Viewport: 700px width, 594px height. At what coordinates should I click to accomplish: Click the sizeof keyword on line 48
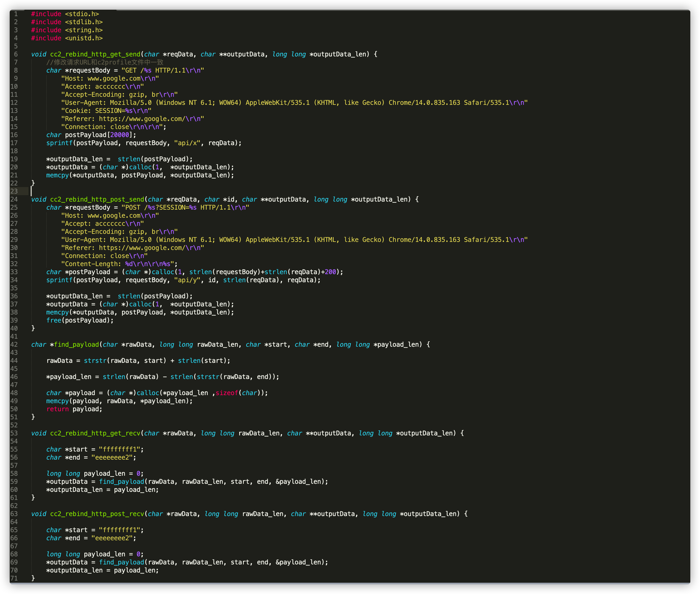pos(227,393)
